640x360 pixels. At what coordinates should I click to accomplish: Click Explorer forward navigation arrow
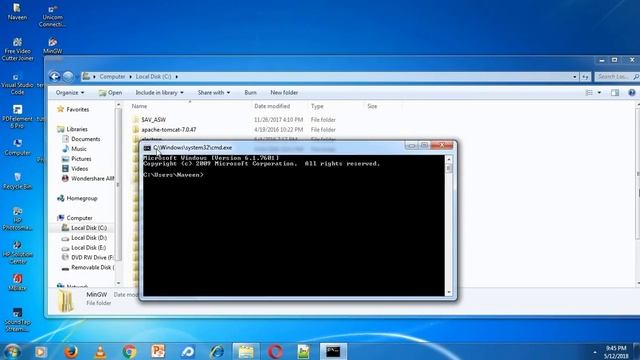pos(68,76)
